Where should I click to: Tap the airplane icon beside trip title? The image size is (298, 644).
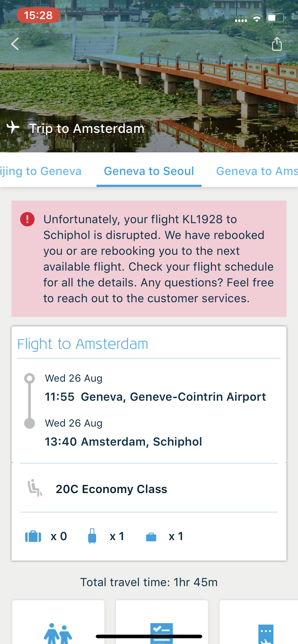pos(13,127)
